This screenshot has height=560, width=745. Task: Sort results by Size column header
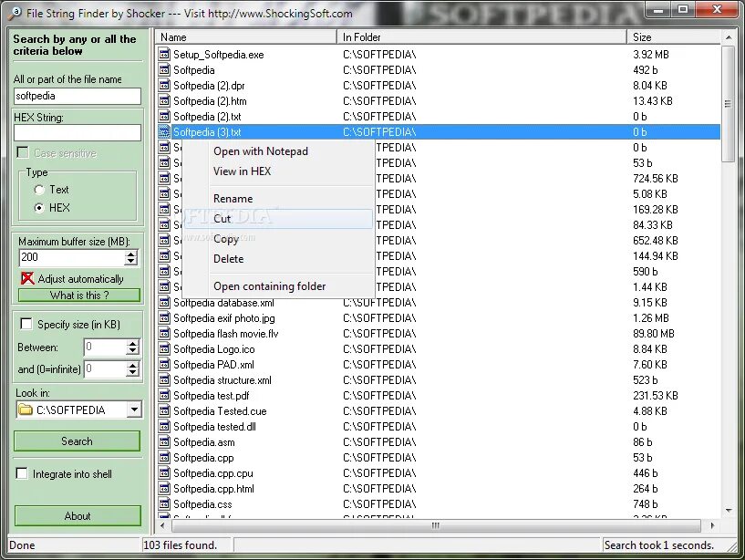(x=674, y=37)
